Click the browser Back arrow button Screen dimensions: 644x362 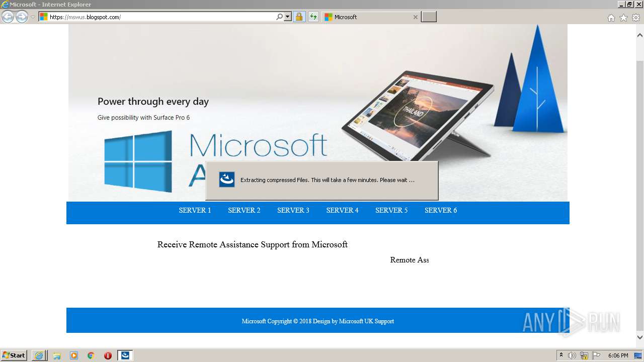8,17
